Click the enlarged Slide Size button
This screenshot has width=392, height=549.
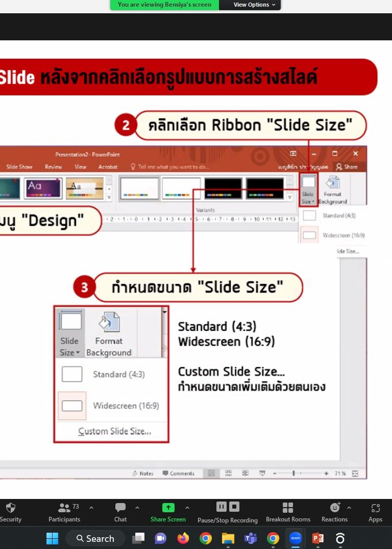[70, 333]
